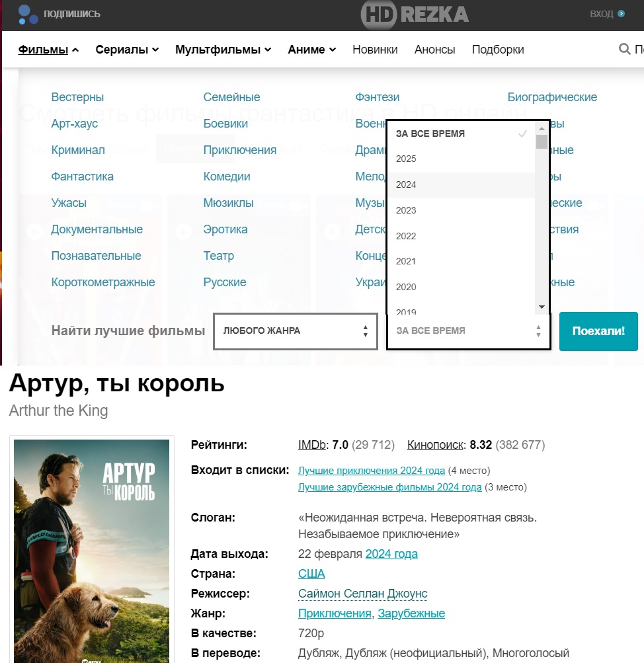This screenshot has height=663, width=644.
Task: Click the Приключения genre tag link
Action: [x=335, y=613]
